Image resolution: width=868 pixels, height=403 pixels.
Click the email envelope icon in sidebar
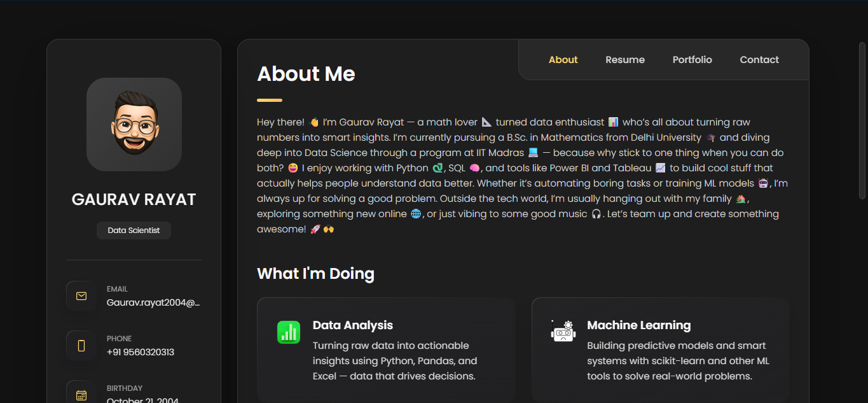click(81, 296)
